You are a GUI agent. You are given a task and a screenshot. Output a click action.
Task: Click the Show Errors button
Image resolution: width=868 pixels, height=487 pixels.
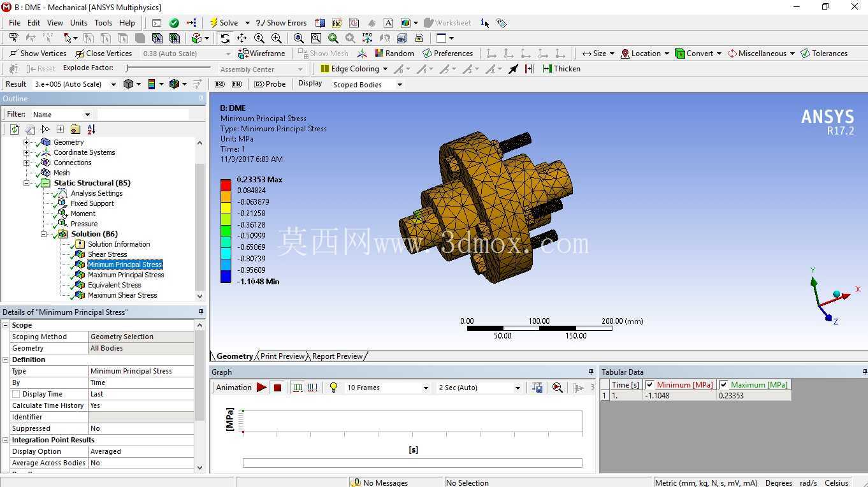[x=281, y=23]
